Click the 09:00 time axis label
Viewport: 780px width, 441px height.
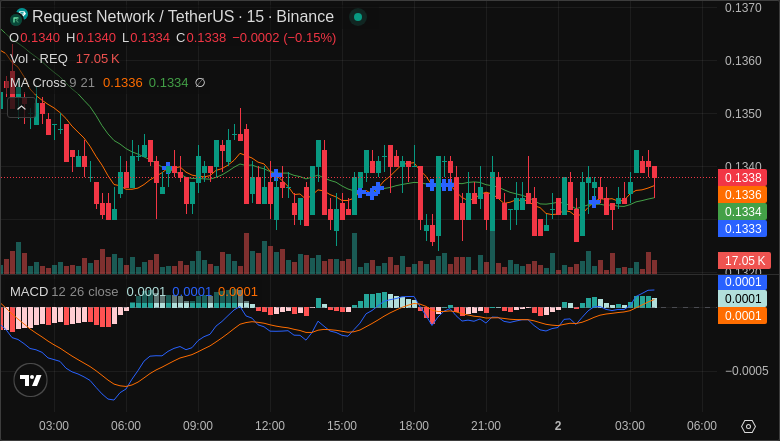coord(197,426)
